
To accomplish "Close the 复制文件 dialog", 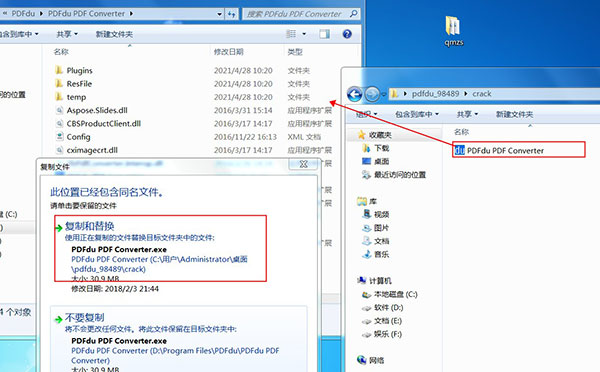I will click(303, 164).
